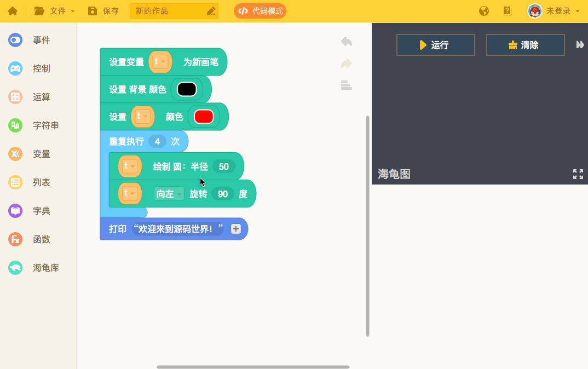The height and width of the screenshot is (369, 588).
Task: Click the black background color swatch
Action: [x=187, y=89]
